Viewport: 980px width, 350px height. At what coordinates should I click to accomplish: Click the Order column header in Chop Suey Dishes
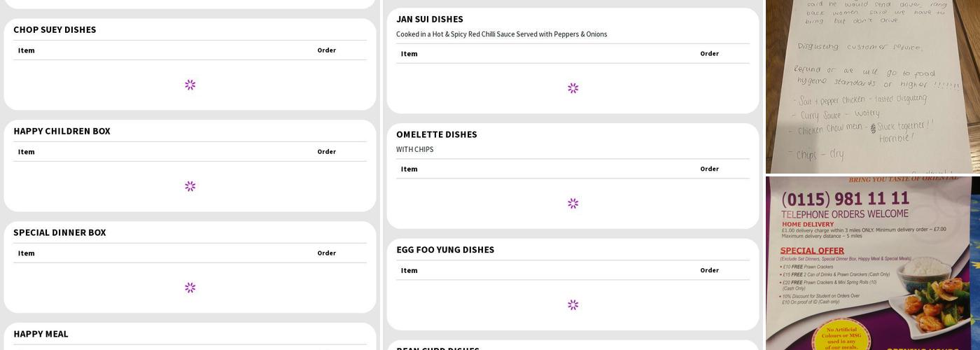326,50
